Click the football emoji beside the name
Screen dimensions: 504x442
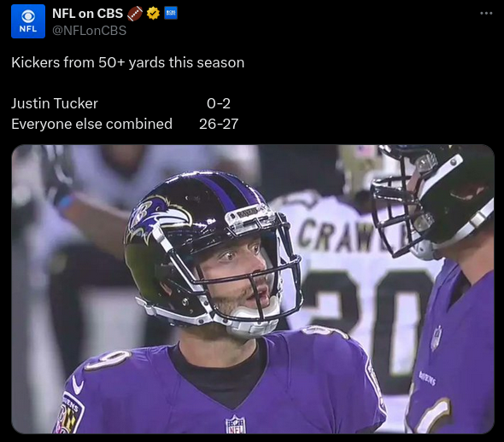click(135, 14)
